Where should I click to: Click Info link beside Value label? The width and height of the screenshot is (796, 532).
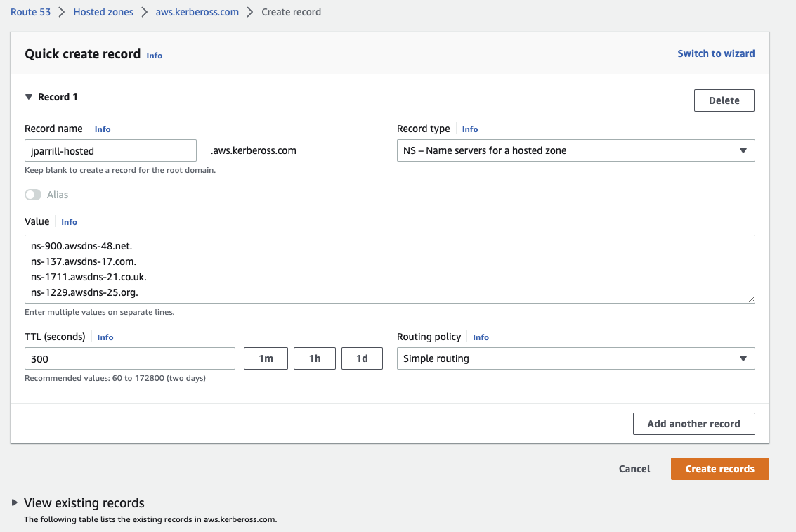click(69, 222)
